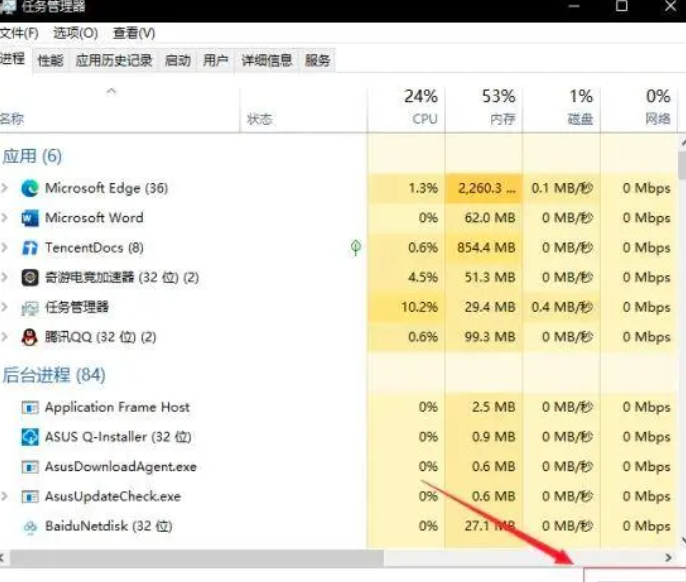Viewport: 686px width, 582px height.
Task: Click Edge's 0.1 MB/秒 disk cell
Action: coord(561,188)
